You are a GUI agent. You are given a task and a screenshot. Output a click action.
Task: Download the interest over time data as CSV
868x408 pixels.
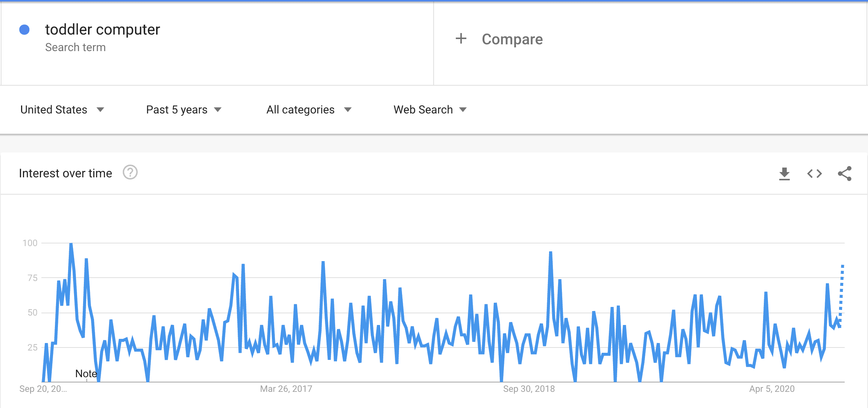[x=785, y=173]
